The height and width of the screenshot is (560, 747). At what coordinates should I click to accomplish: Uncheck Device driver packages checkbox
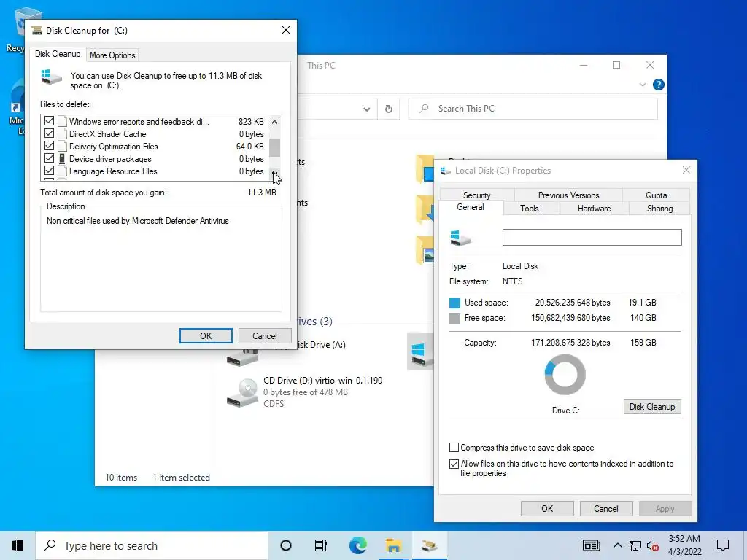[49, 158]
